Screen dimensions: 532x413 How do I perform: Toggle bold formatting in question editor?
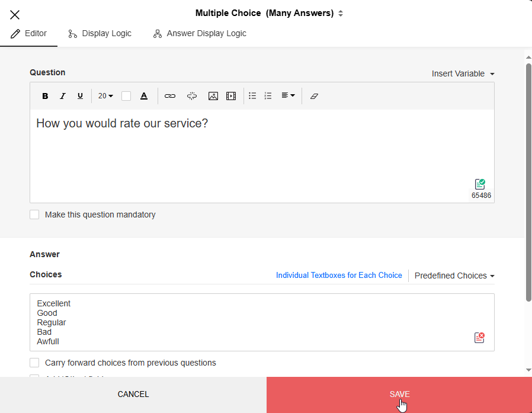(45, 96)
